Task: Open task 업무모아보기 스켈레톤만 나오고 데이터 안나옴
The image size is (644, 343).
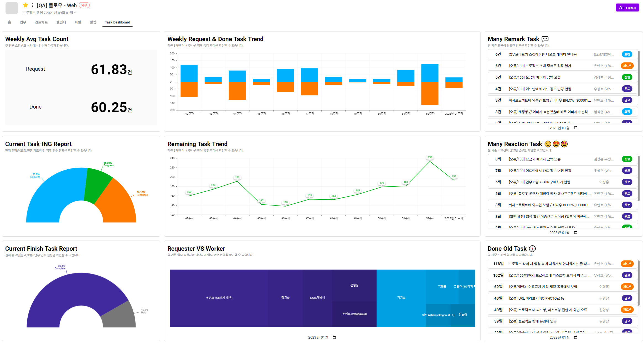Action: pyautogui.click(x=542, y=54)
